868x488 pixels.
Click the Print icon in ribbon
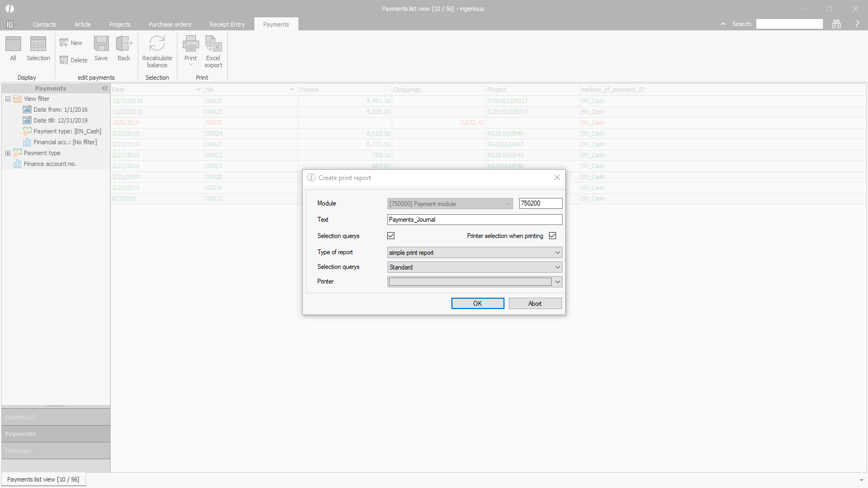point(190,44)
